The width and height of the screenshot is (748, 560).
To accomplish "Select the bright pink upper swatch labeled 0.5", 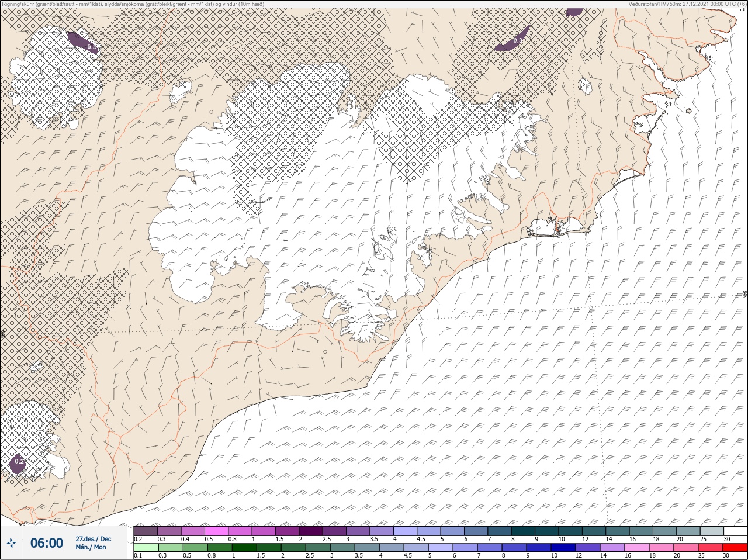I will (x=216, y=531).
